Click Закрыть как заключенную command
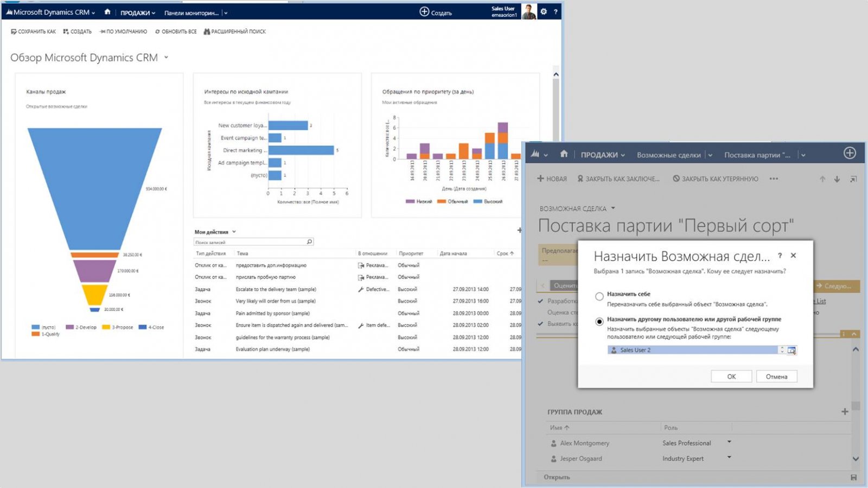This screenshot has height=488, width=868. 618,179
